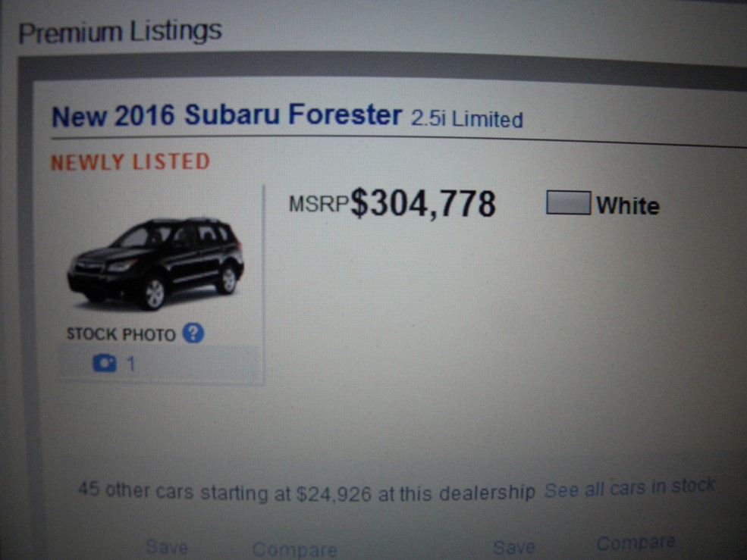Click the photo count number 1
The height and width of the screenshot is (560, 747).
pyautogui.click(x=131, y=364)
